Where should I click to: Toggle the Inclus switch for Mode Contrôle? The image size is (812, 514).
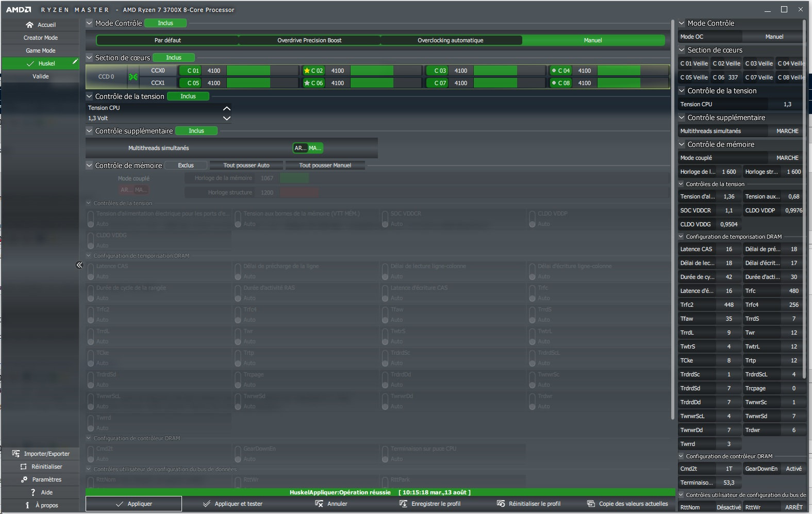pos(165,23)
